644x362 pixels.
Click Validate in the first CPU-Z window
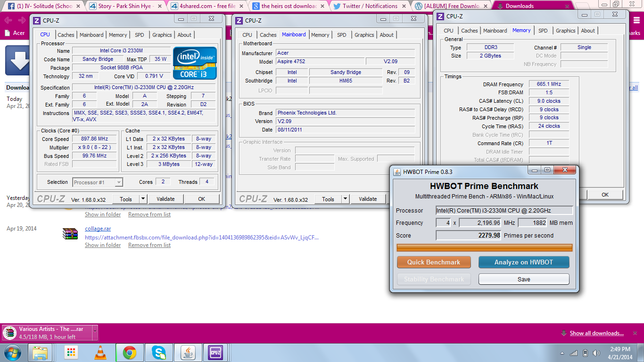(165, 199)
